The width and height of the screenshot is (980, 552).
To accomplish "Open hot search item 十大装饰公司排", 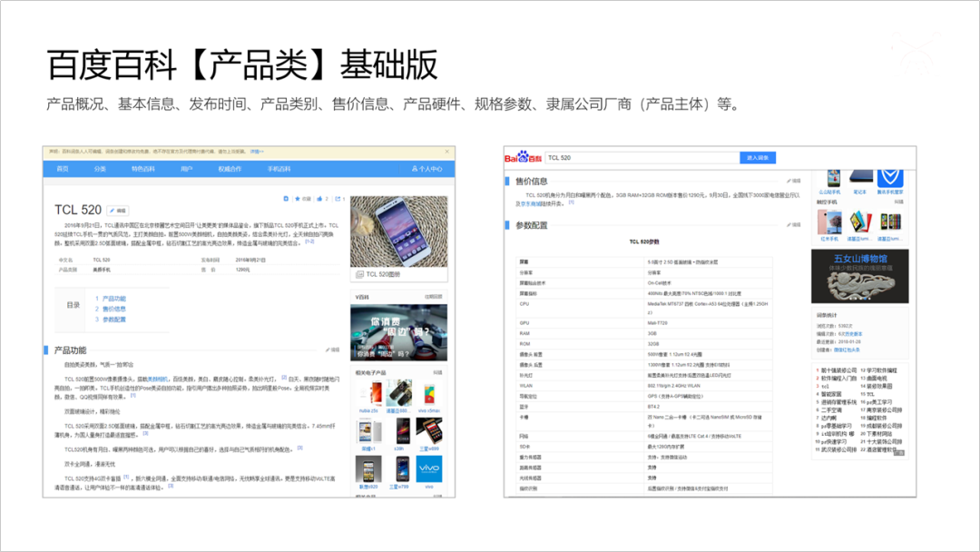I will 885,441.
